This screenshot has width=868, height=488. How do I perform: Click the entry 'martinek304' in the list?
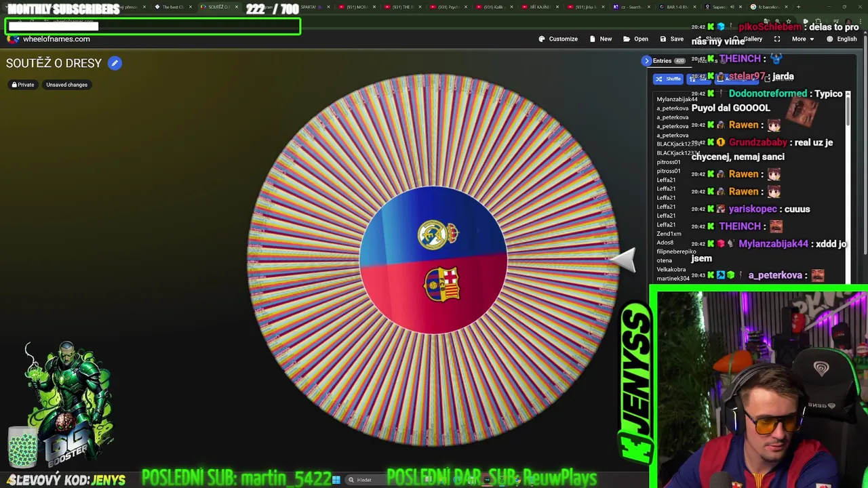pos(673,279)
